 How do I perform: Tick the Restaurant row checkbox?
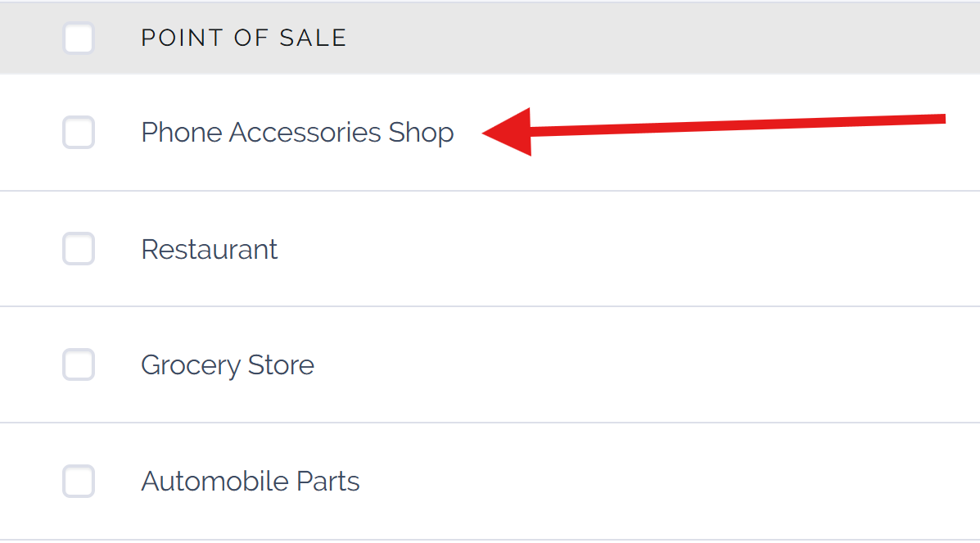coord(79,249)
